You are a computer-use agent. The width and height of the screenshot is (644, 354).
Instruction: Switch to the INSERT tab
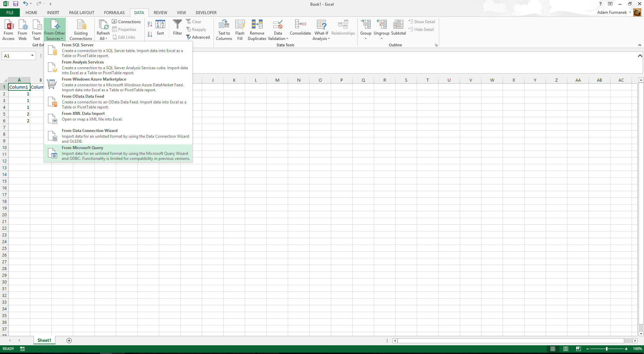pyautogui.click(x=53, y=13)
